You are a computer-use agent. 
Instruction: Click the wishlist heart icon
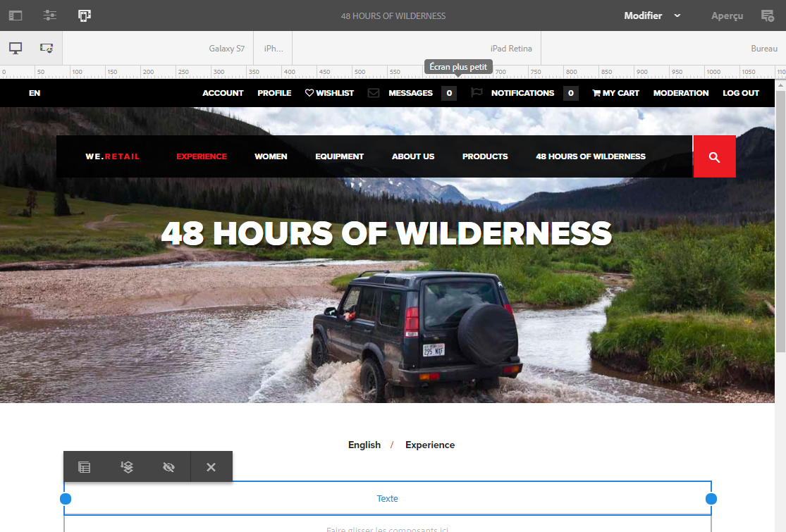tap(309, 93)
